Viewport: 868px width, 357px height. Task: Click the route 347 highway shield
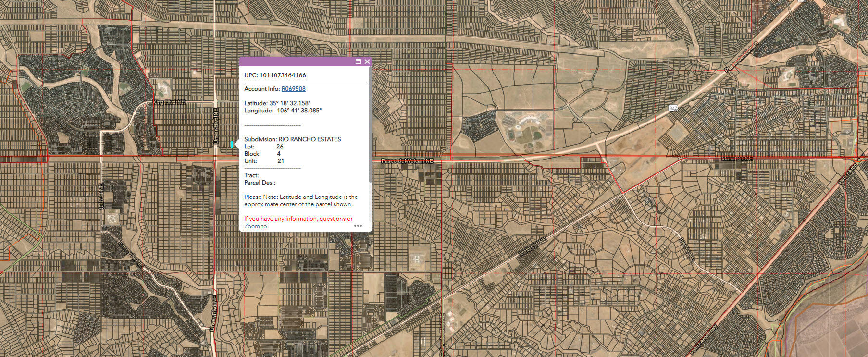coord(673,109)
